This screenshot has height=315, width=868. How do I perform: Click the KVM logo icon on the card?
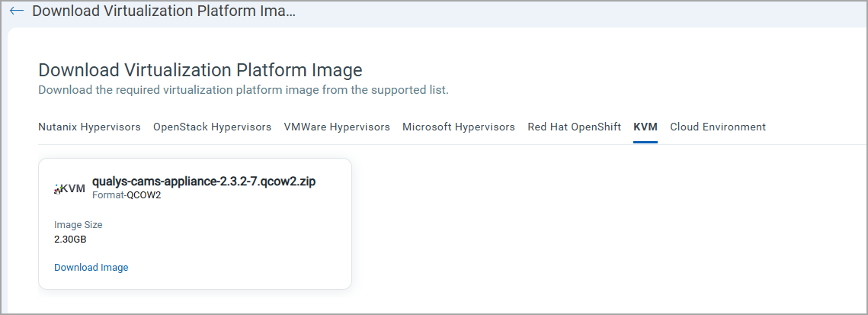70,189
